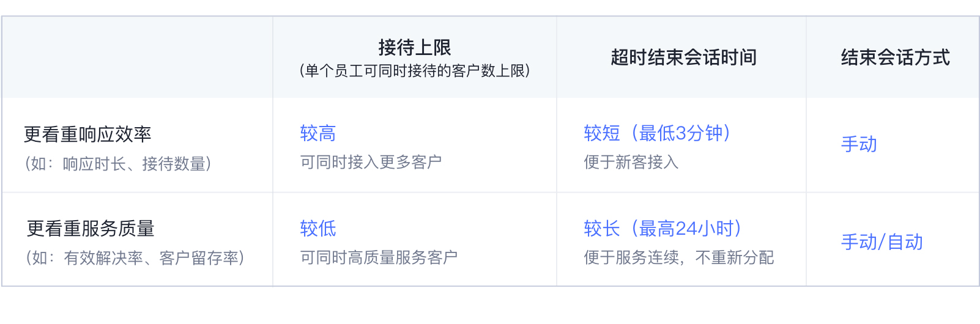980x324 pixels.
Task: Select the 超时结束会话时间 column header
Action: [683, 57]
